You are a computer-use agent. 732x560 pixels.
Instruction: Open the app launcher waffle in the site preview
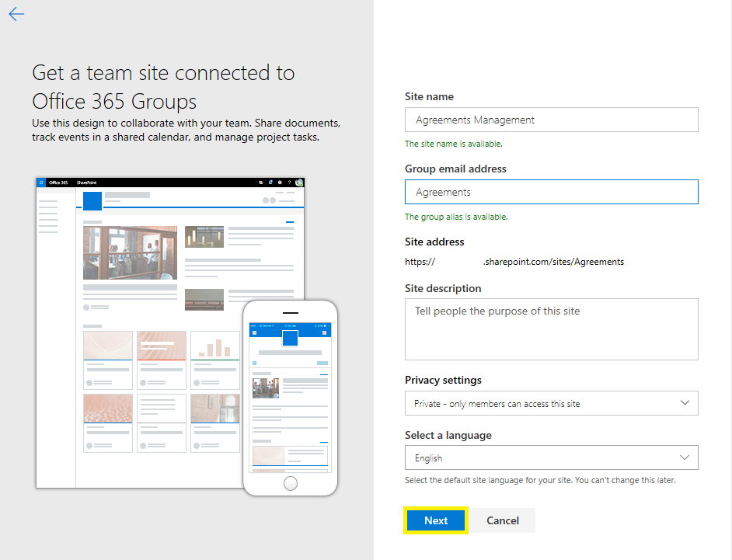pyautogui.click(x=40, y=182)
